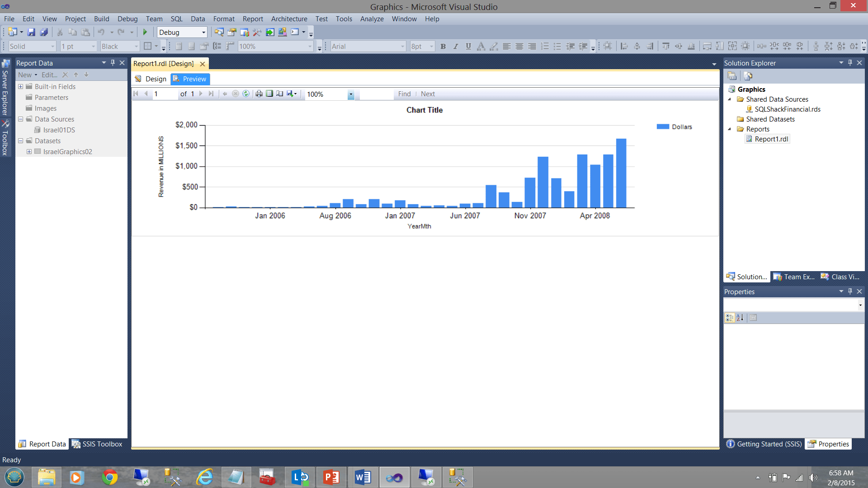Screen dimensions: 868x488
Task: Click the Find button in preview toolbar
Action: pos(404,94)
